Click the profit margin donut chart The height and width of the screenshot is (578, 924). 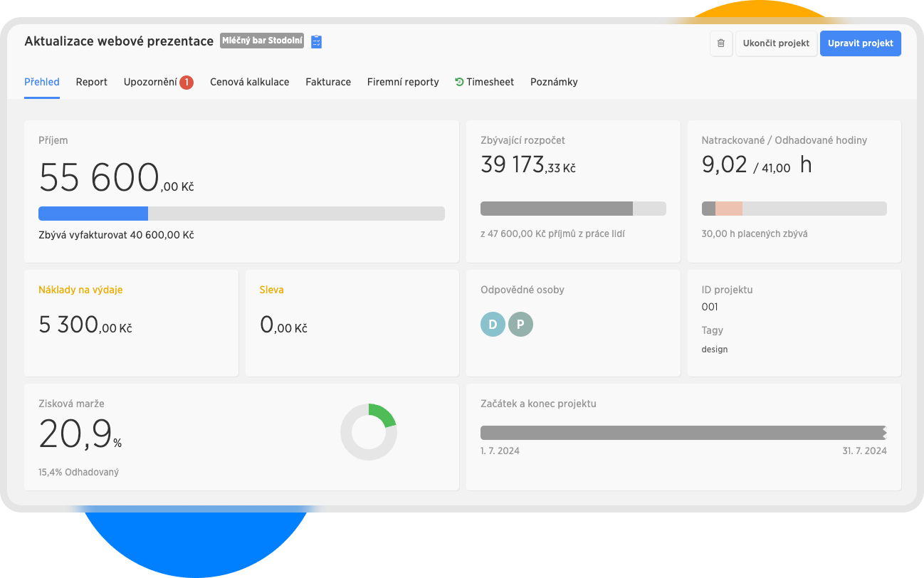368,432
